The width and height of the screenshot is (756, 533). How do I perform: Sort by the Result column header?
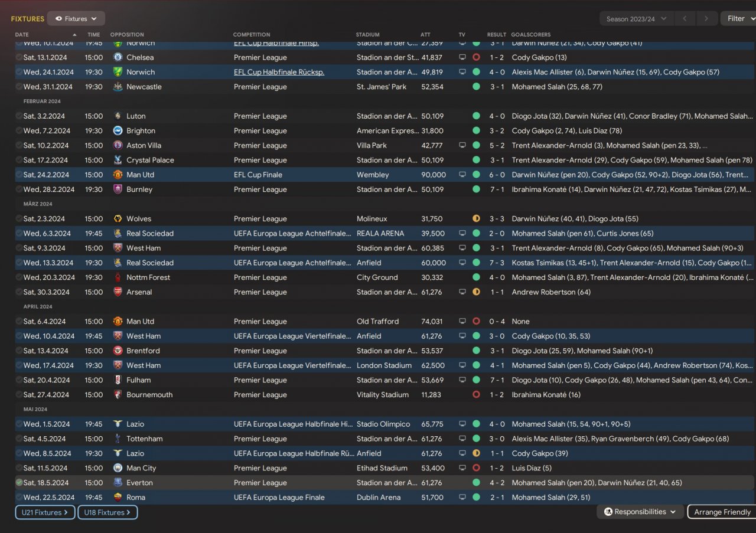(x=497, y=35)
